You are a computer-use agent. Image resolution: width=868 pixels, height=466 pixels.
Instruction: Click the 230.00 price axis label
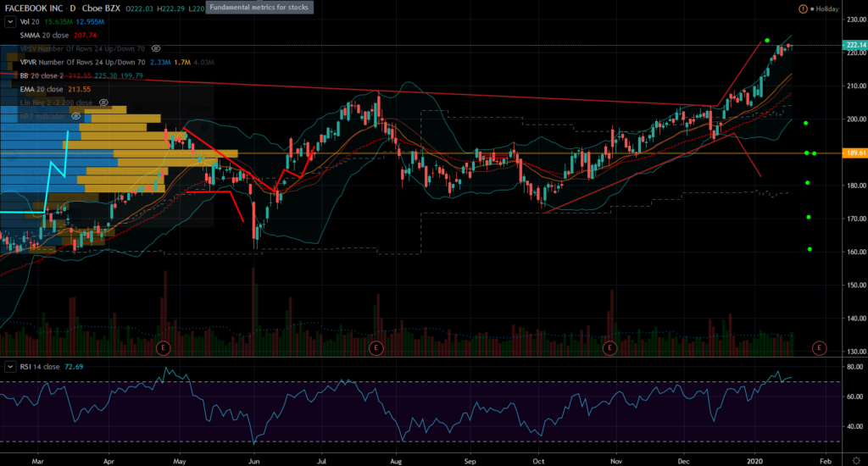coord(856,19)
